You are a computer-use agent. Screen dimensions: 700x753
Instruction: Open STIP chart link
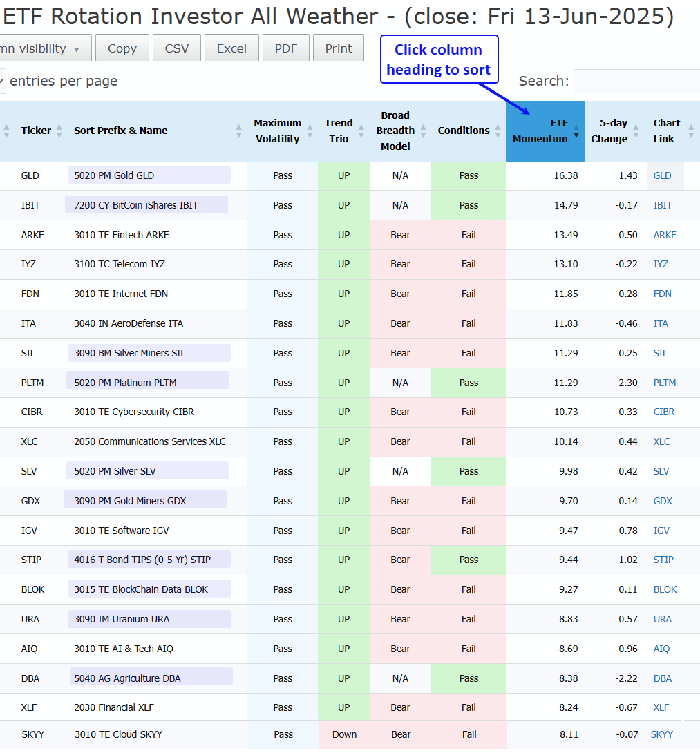click(663, 560)
